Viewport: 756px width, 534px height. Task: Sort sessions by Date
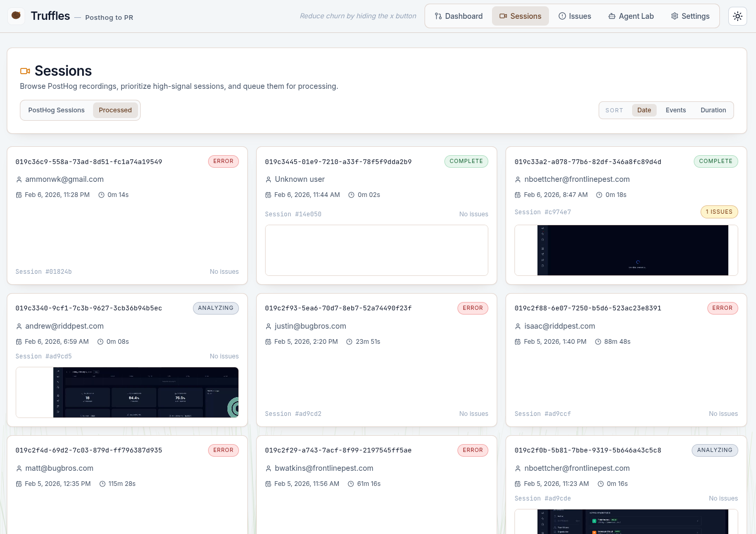[x=644, y=110]
